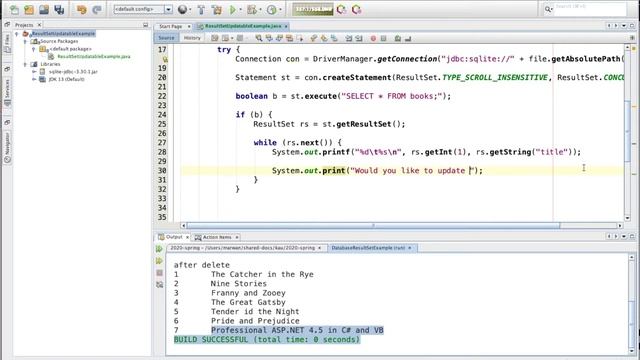The width and height of the screenshot is (640, 360).
Task: Run the project with the green arrow
Action: (233, 9)
